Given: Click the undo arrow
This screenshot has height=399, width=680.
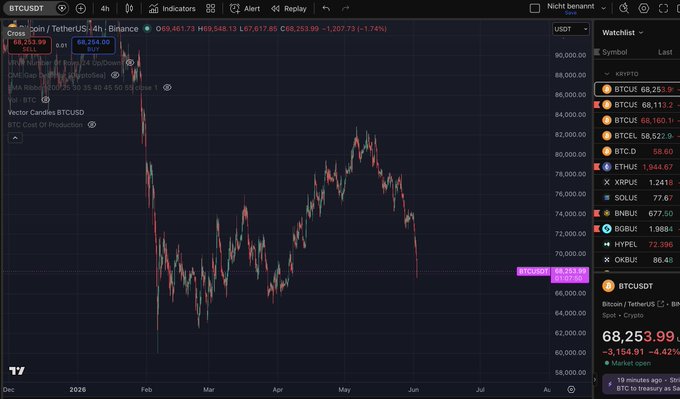Looking at the screenshot, I should point(326,8).
